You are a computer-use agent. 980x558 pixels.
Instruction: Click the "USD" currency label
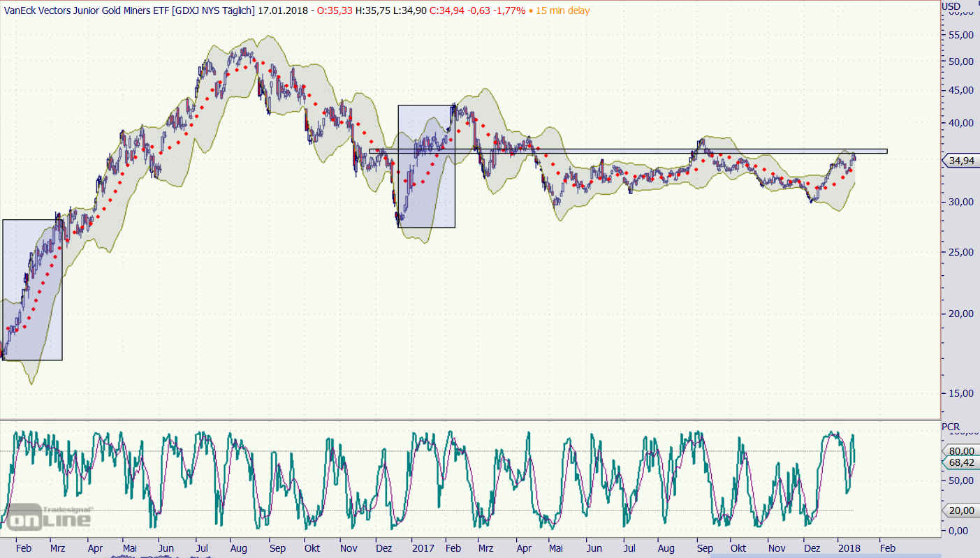pos(951,7)
